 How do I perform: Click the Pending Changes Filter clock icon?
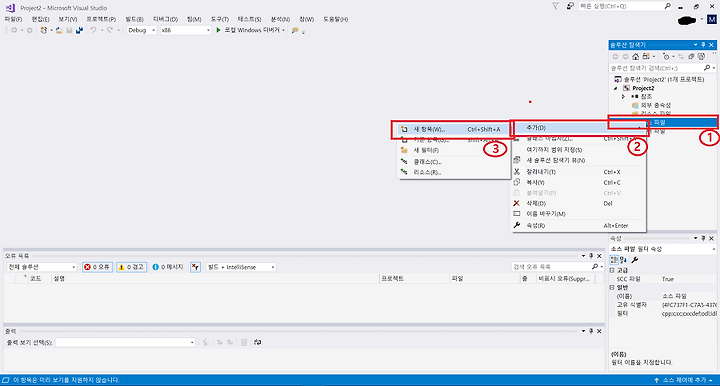tap(666, 56)
